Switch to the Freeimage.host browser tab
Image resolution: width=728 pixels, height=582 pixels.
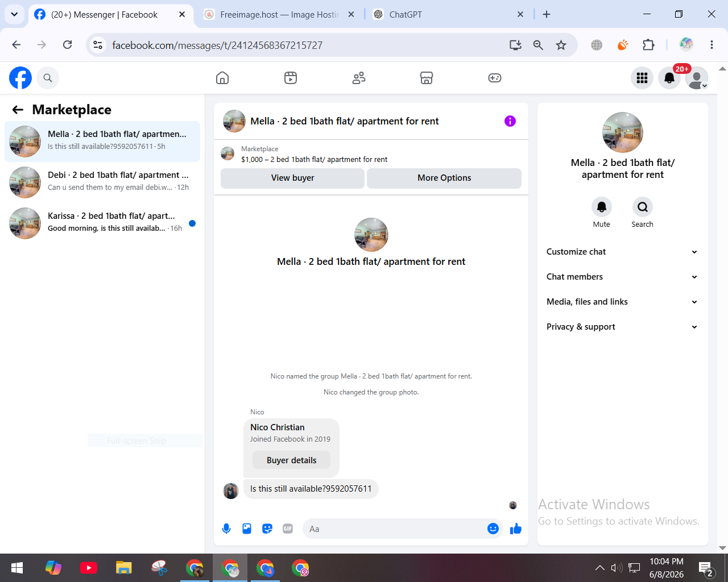coord(279,15)
